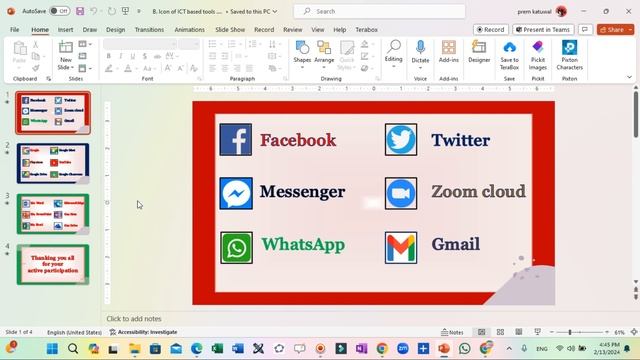Open the Slide Show tab
Screen dimensions: 640x360
[x=230, y=29]
